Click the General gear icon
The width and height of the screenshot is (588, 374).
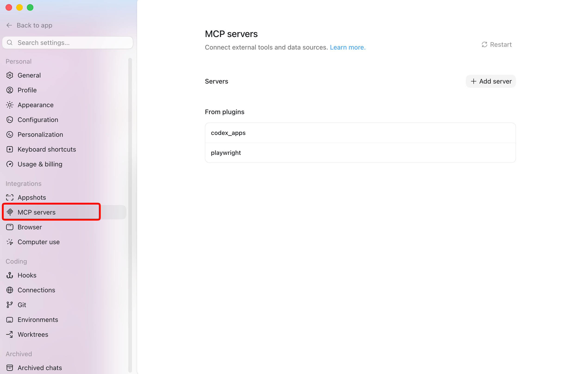(10, 75)
